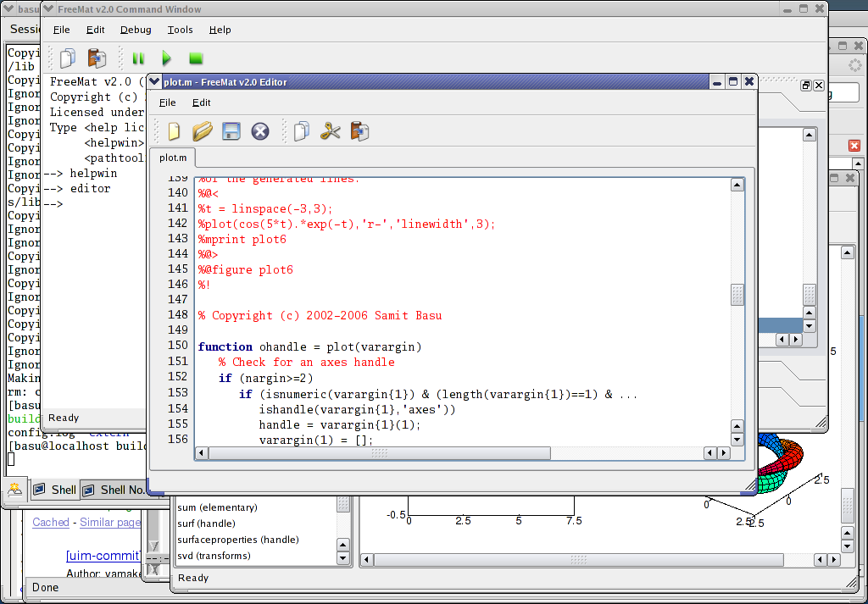Screen dimensions: 868x604
Task: Click the function line 150 in editor
Action: (x=310, y=346)
